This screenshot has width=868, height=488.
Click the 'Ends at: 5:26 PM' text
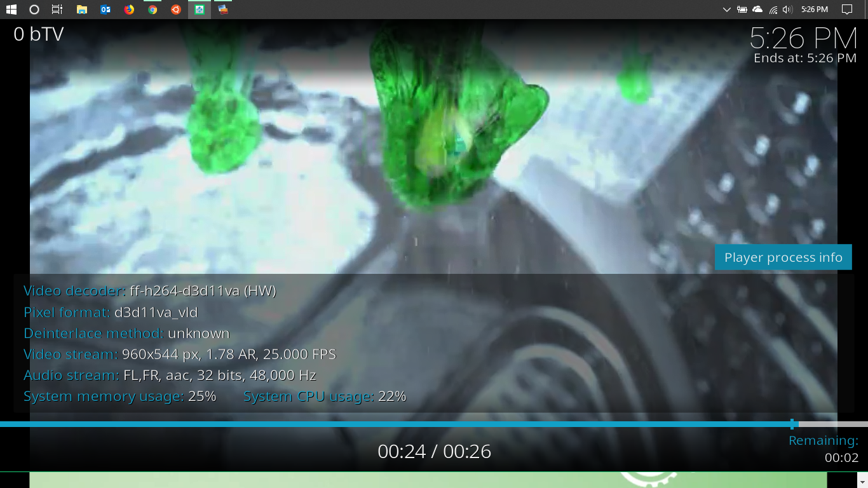coord(805,58)
